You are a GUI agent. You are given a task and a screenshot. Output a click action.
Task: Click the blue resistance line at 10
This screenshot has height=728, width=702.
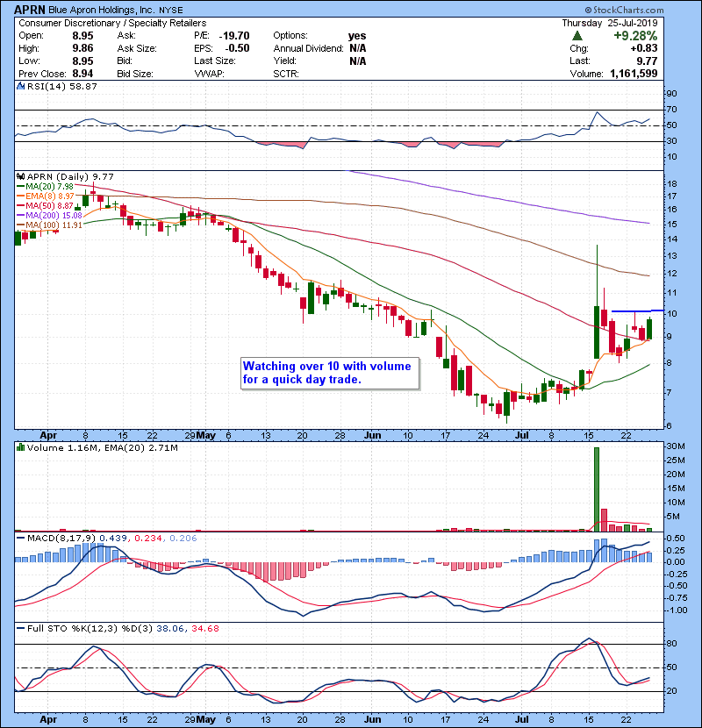[637, 310]
